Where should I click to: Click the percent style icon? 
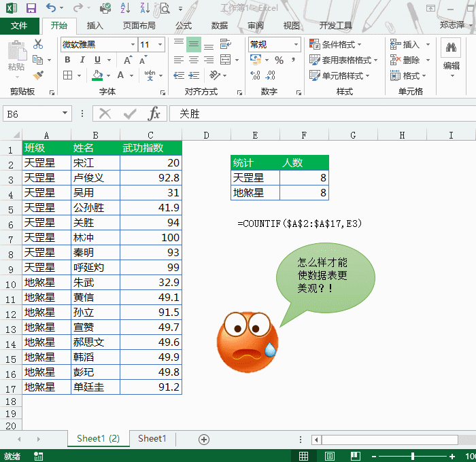[x=279, y=60]
